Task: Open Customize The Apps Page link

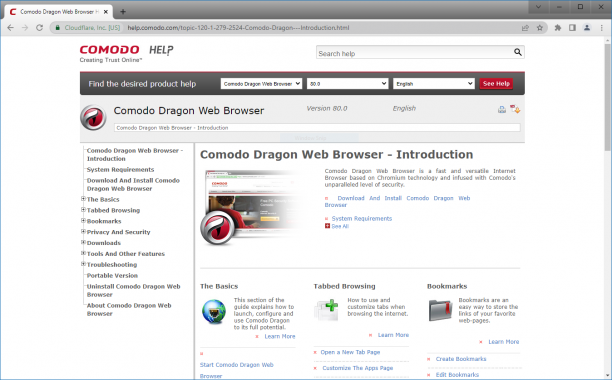Action: (x=358, y=368)
